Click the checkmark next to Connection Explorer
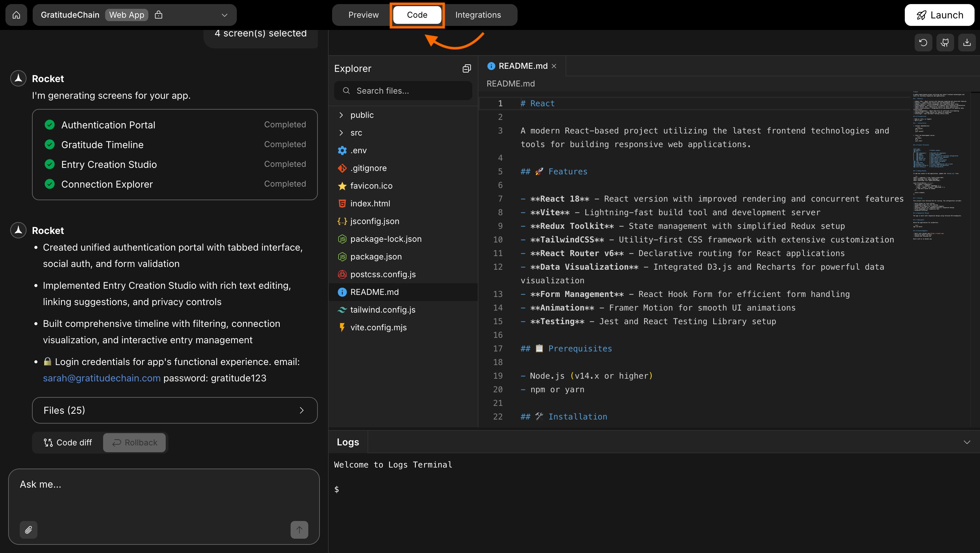 point(49,184)
